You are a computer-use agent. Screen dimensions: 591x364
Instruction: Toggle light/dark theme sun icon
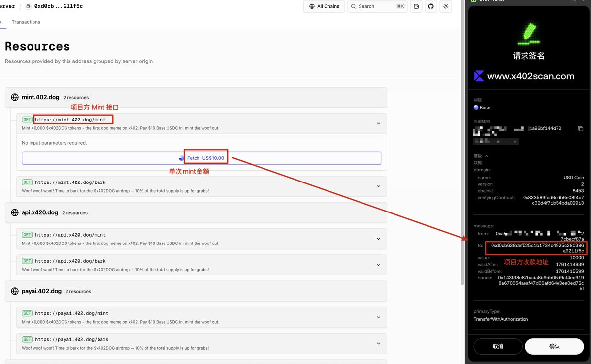446,6
